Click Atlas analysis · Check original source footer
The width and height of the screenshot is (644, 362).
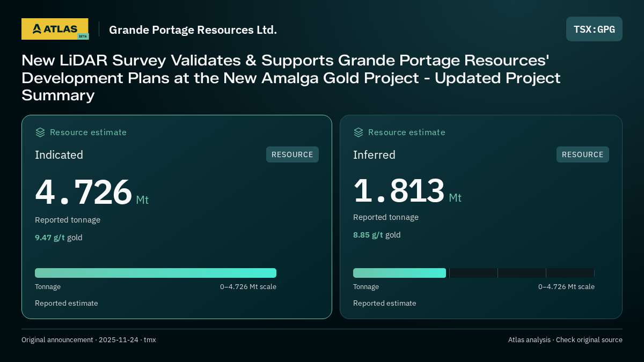pyautogui.click(x=565, y=340)
